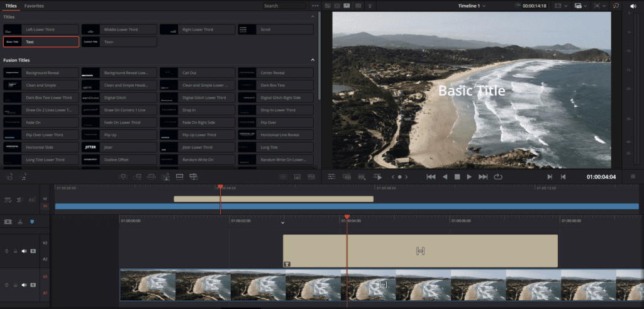The width and height of the screenshot is (644, 309).
Task: Choose the Digital Glitch Fusion title
Action: click(119, 98)
